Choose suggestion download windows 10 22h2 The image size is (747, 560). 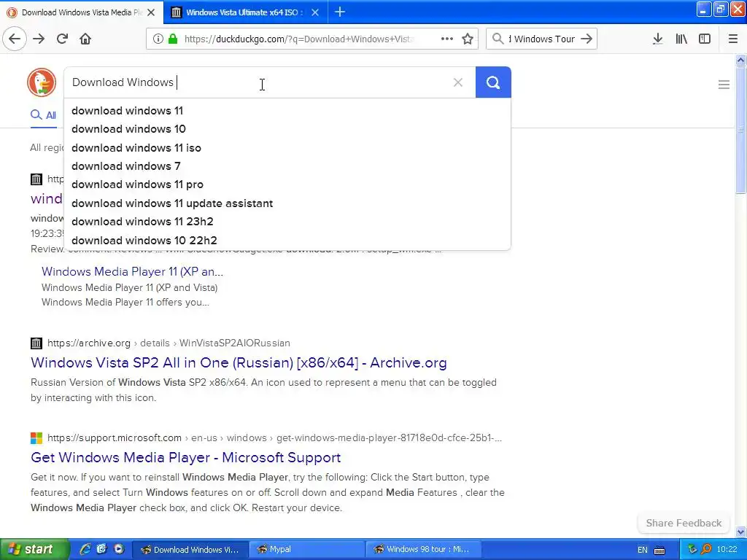pyautogui.click(x=287, y=241)
